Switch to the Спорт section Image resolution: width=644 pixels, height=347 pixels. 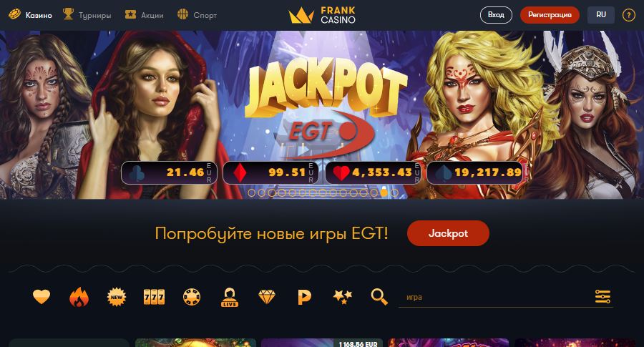[197, 15]
